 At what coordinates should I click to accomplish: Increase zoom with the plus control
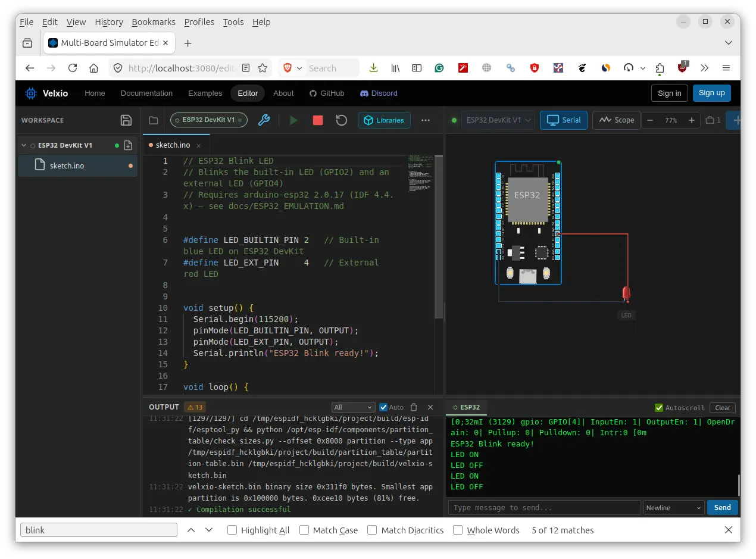pyautogui.click(x=692, y=120)
